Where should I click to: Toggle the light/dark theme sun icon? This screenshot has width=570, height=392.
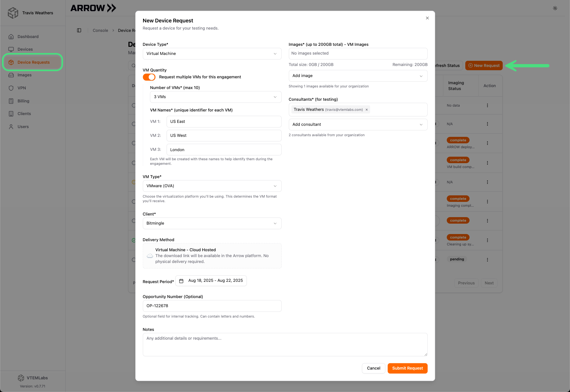pyautogui.click(x=555, y=8)
